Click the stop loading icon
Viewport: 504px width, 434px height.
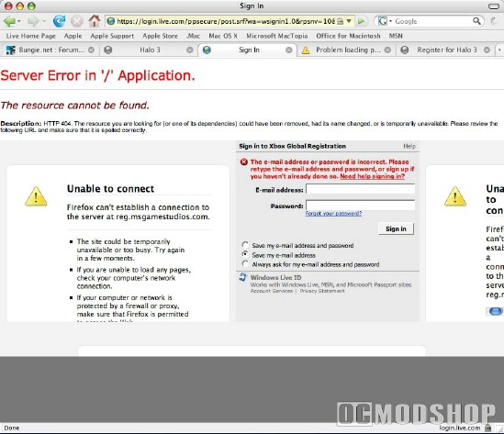[76, 21]
